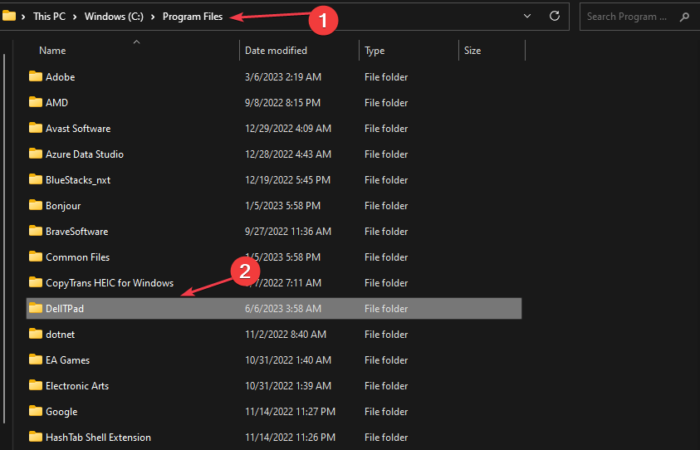Screen dimensions: 700x450
Task: Sort by Date modified column header
Action: click(x=276, y=50)
